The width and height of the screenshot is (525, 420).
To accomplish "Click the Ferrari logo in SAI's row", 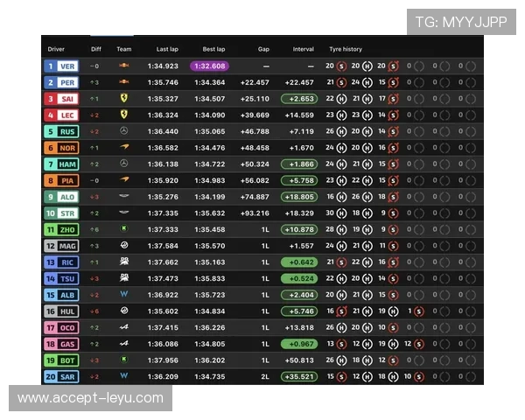I will click(124, 99).
